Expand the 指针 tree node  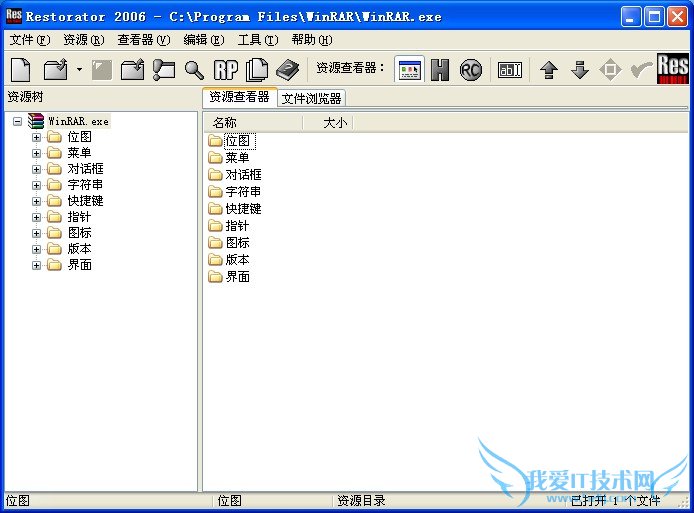click(x=36, y=217)
